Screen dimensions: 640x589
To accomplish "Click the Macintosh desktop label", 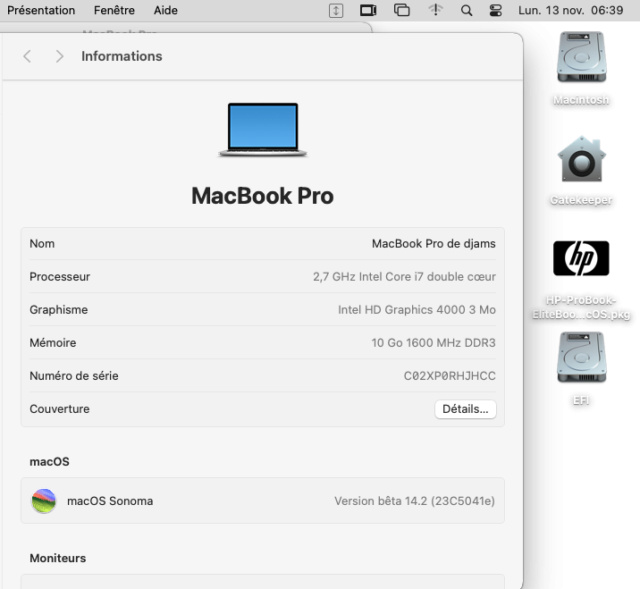I will (581, 100).
